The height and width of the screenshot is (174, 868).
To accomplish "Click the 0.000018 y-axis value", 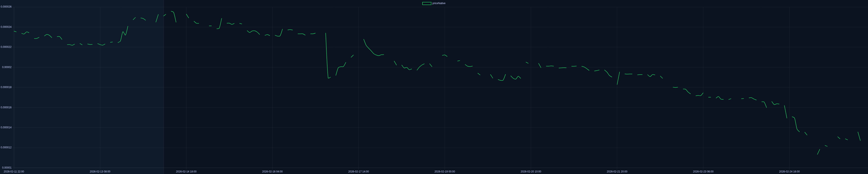I will 6,87.
